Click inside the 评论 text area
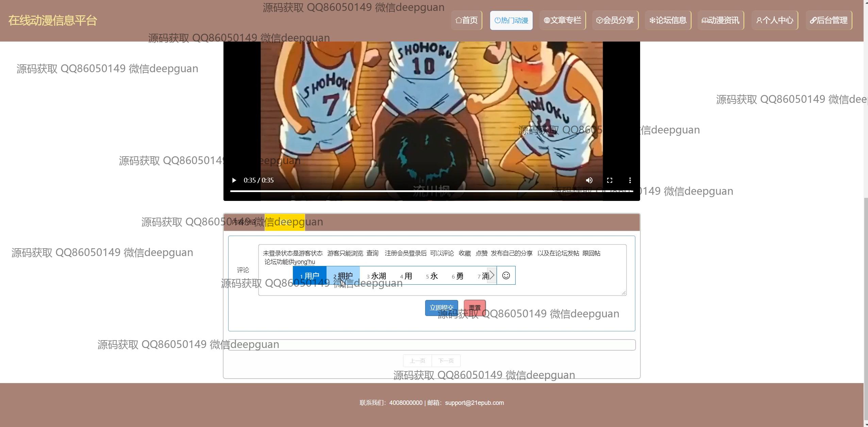 (442, 270)
